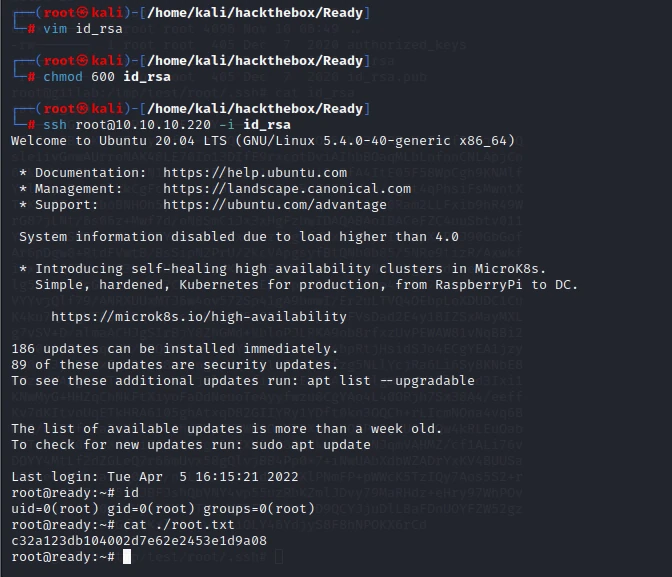The width and height of the screenshot is (672, 577).
Task: Click the '186 updates can be installed' line
Action: coord(174,349)
